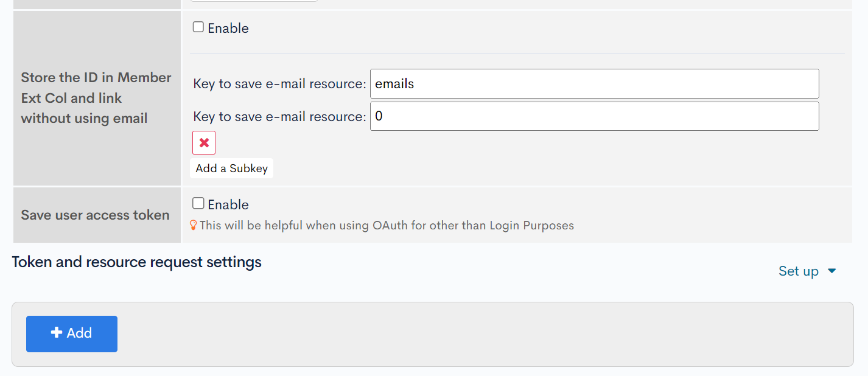Click the orange lightbulb hint icon
The width and height of the screenshot is (868, 376).
(194, 225)
